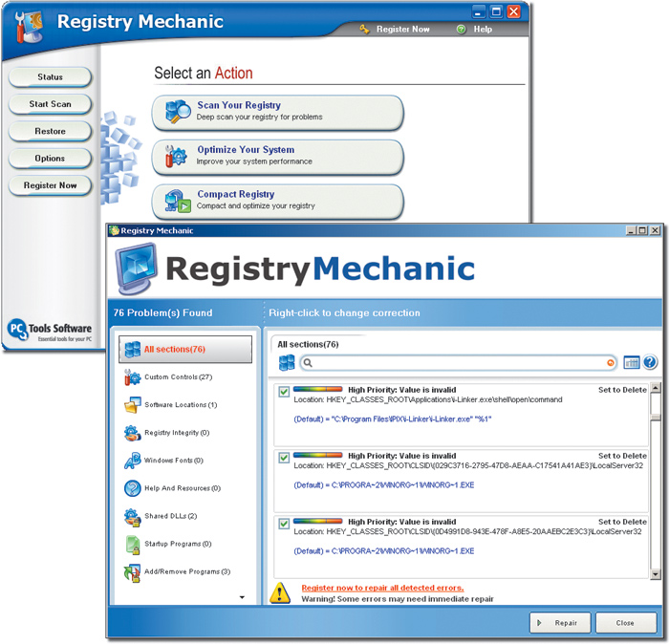Click the Scan Your Registry magnifier icon
This screenshot has width=669, height=644.
178,112
